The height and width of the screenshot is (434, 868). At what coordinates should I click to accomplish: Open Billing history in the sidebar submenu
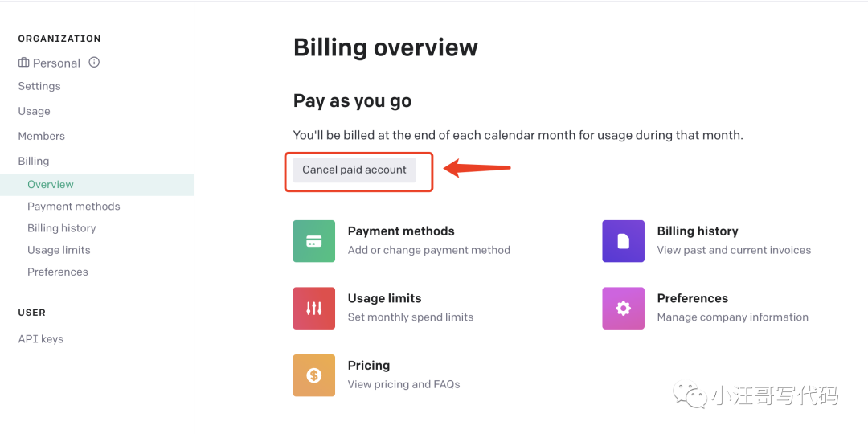[62, 228]
